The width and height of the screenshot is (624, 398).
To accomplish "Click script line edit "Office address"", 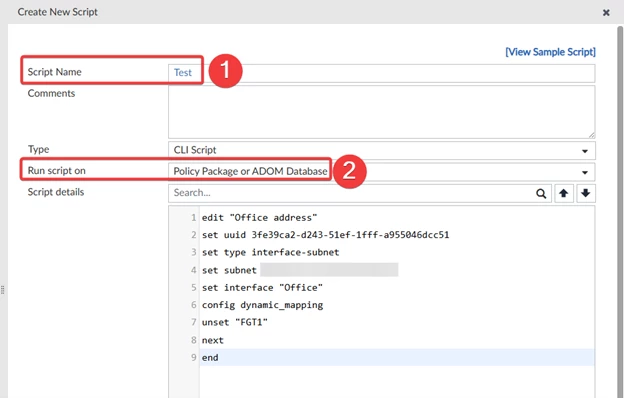I will pyautogui.click(x=259, y=218).
